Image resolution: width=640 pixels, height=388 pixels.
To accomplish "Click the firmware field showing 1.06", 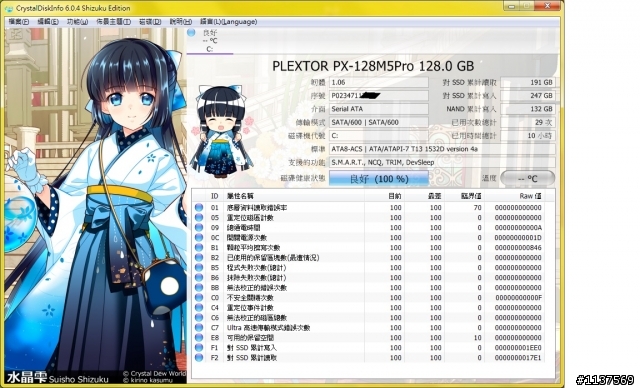I will point(379,82).
